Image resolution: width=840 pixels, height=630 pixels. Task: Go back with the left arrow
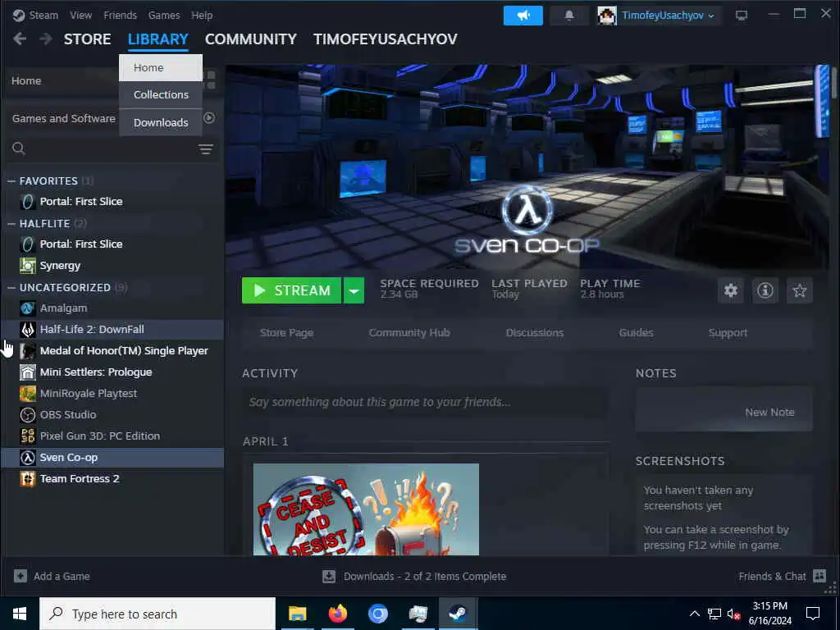(x=20, y=39)
